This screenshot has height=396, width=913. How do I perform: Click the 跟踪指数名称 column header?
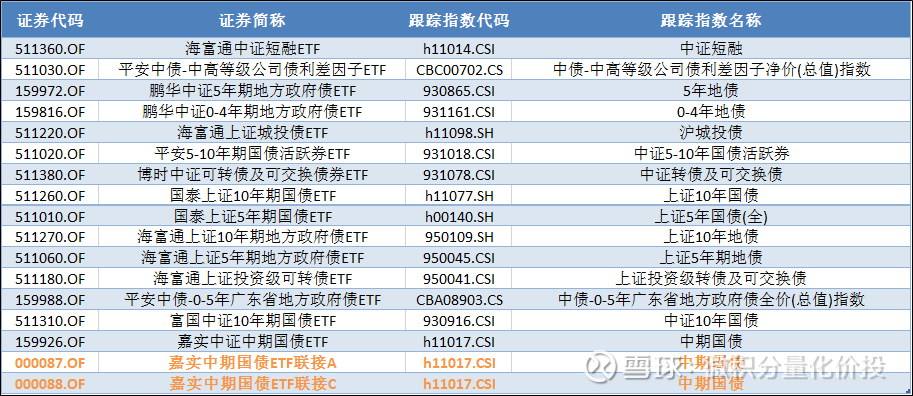pos(711,20)
